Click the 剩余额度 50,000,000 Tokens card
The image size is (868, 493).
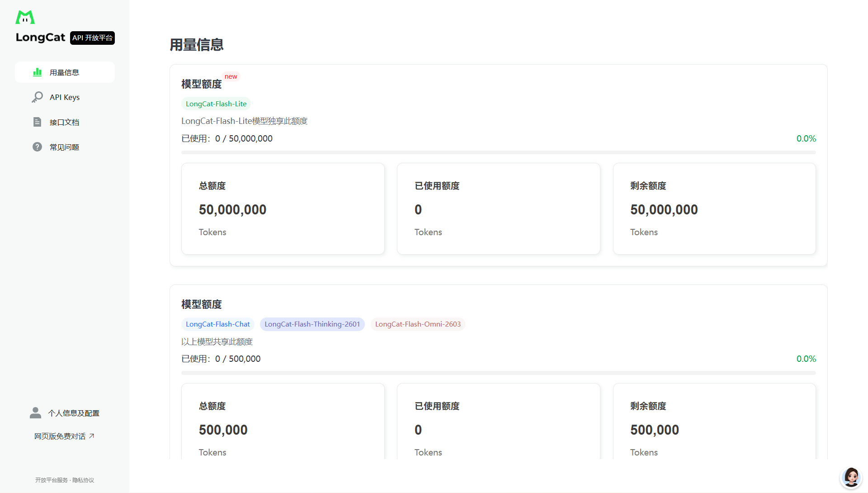coord(714,209)
